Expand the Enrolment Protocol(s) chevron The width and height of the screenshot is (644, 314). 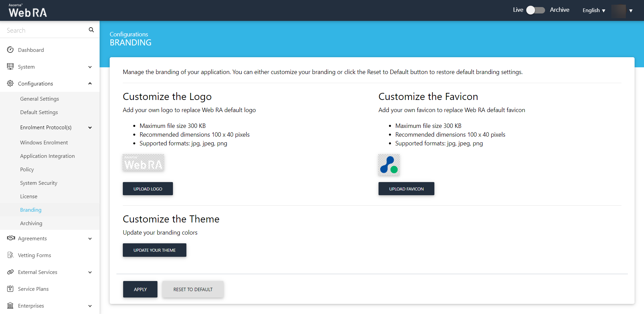[x=90, y=128]
